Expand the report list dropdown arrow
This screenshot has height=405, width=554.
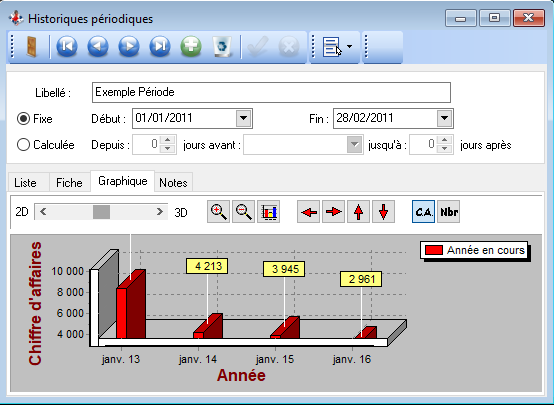point(349,46)
